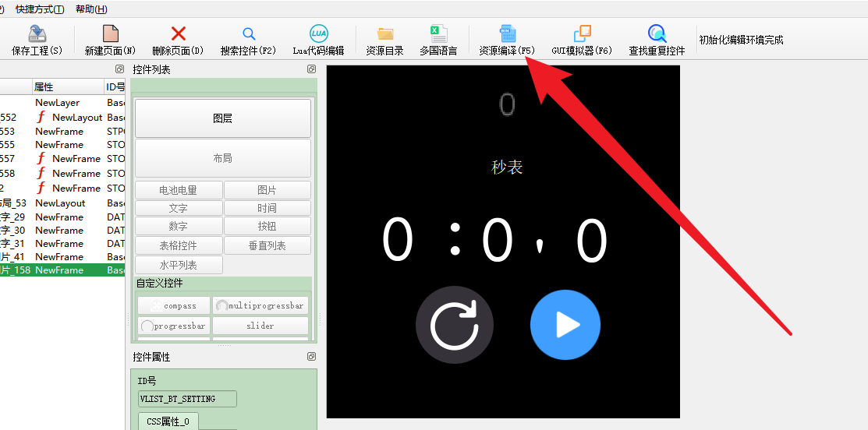Viewport: 868px width, 430px height.
Task: Add a 图层 layer widget
Action: coord(222,118)
